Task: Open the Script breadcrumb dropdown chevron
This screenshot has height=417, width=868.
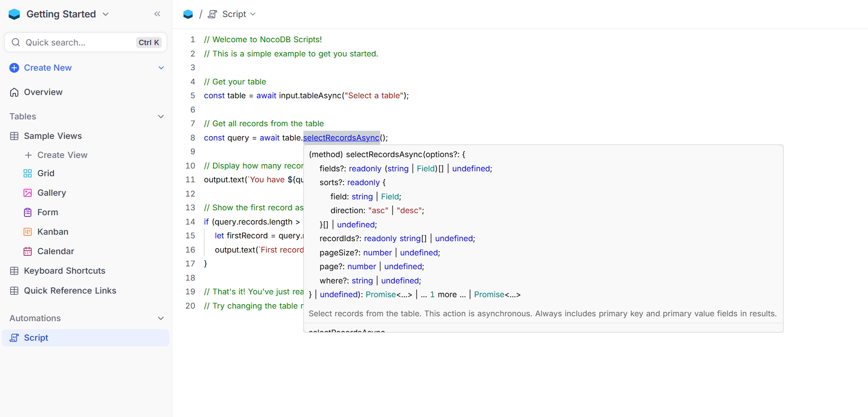Action: point(253,14)
